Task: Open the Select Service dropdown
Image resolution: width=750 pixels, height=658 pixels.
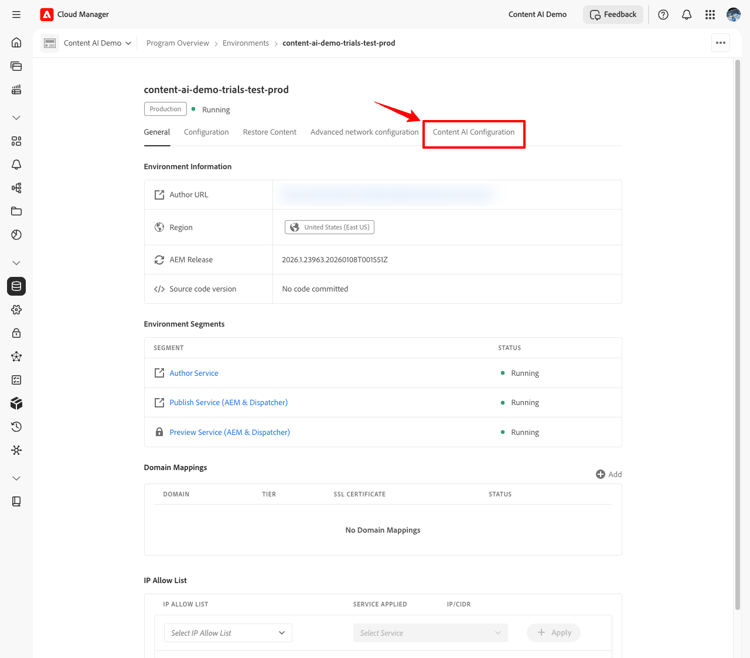Action: tap(430, 633)
